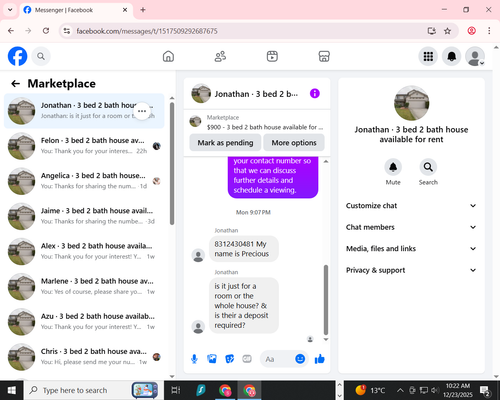Send a thumbs-up like

[x=320, y=359]
